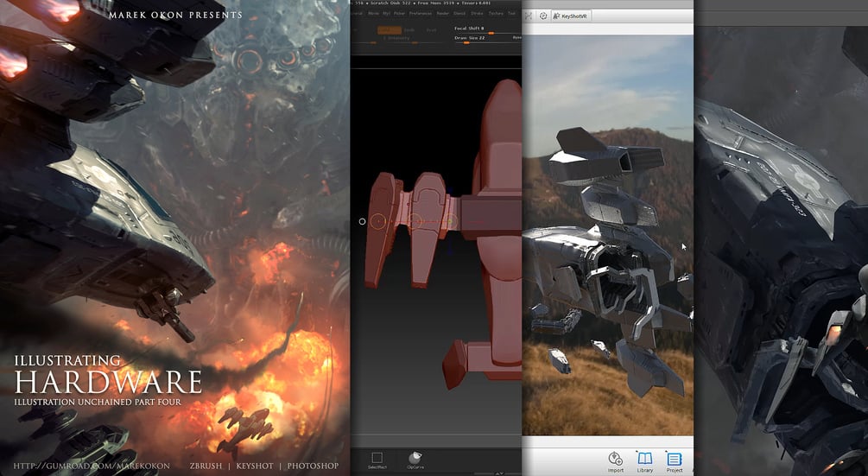Open the Stroke menu in ZBrush
Image resolution: width=868 pixels, height=476 pixels.
(x=477, y=13)
